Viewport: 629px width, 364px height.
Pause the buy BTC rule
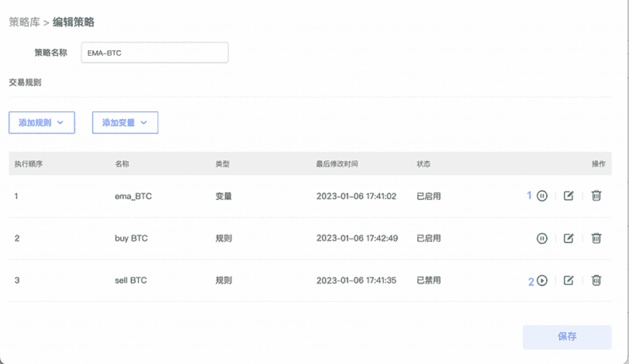(x=542, y=238)
